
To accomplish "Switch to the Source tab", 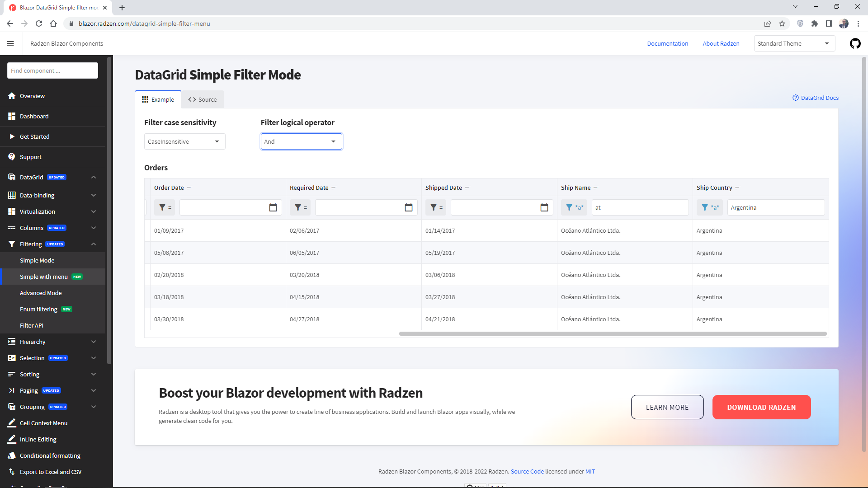I will (x=203, y=99).
